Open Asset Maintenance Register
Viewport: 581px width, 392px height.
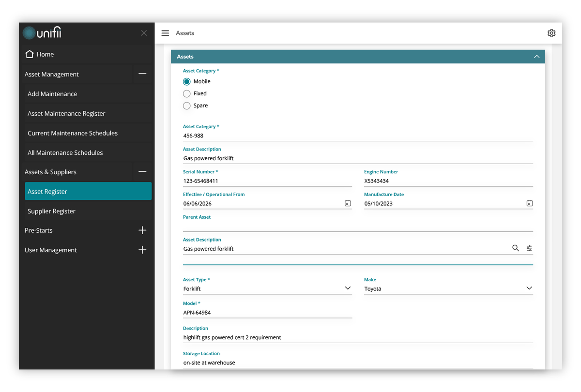coord(88,113)
